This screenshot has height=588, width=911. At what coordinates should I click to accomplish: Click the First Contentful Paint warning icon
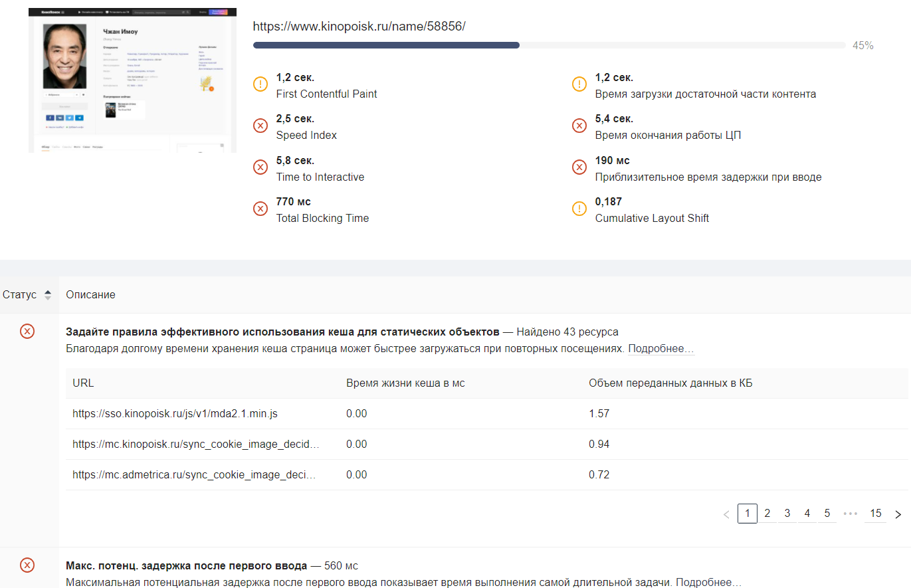tap(260, 84)
